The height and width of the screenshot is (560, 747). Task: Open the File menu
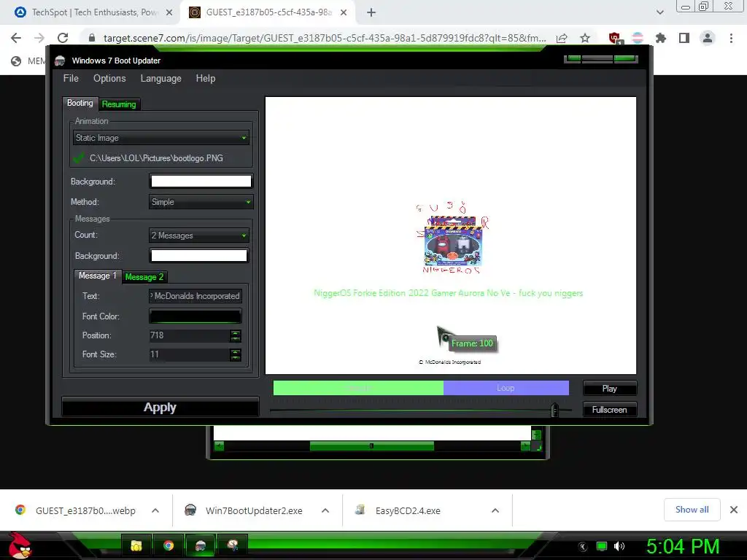[71, 79]
